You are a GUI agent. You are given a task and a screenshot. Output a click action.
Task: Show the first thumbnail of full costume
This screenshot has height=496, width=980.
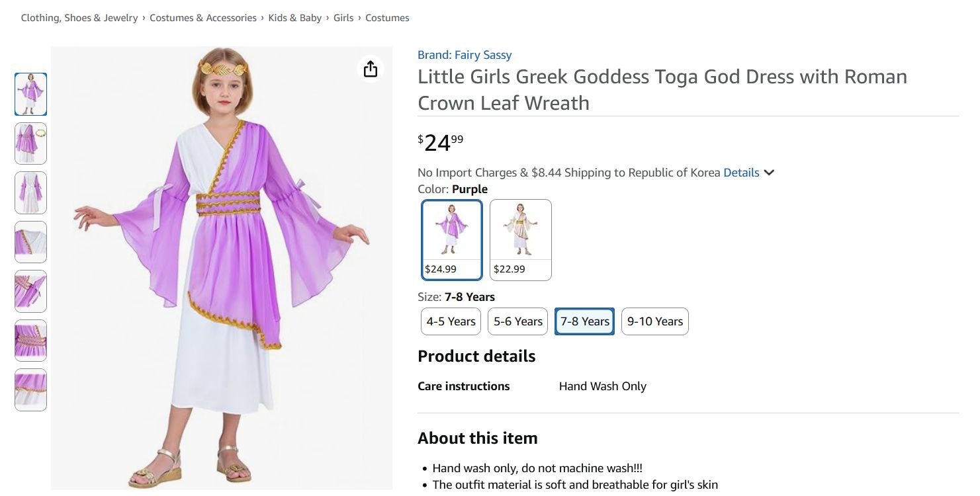coord(31,94)
